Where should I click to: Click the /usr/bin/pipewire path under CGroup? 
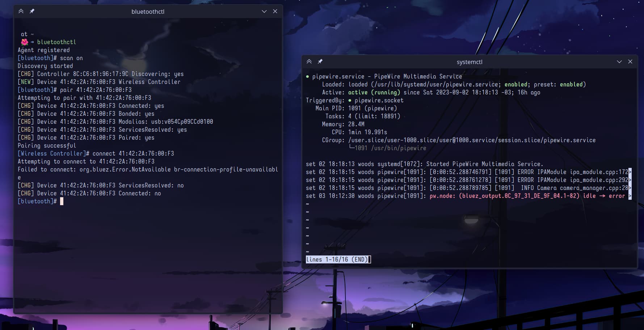pos(399,148)
